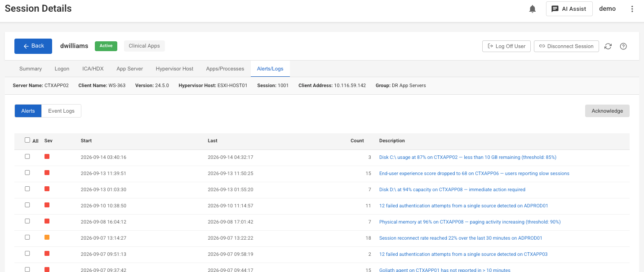
Task: Check the box for Disk C:\ usage alert row
Action: pos(27,157)
